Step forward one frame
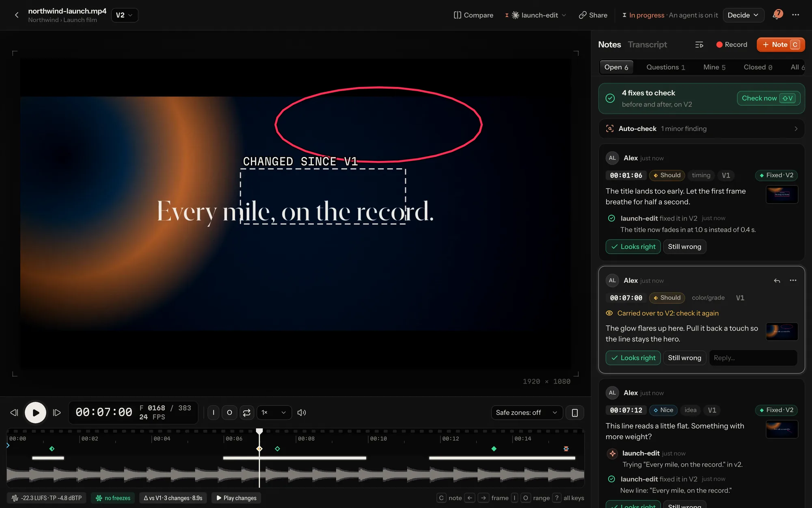 tap(57, 412)
